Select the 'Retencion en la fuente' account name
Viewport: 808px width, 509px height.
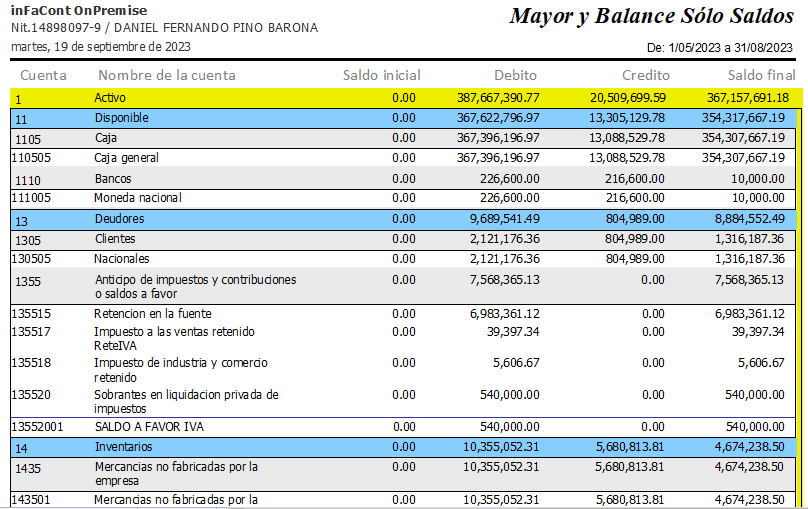coord(153,314)
